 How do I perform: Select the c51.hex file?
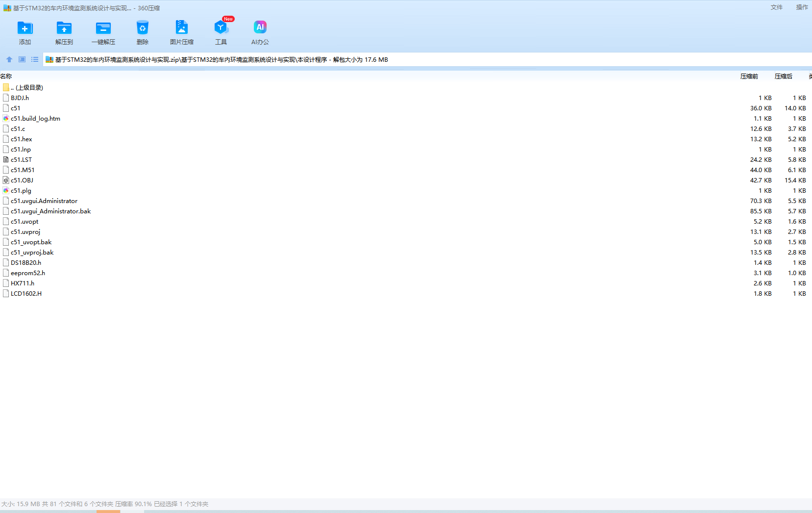22,139
